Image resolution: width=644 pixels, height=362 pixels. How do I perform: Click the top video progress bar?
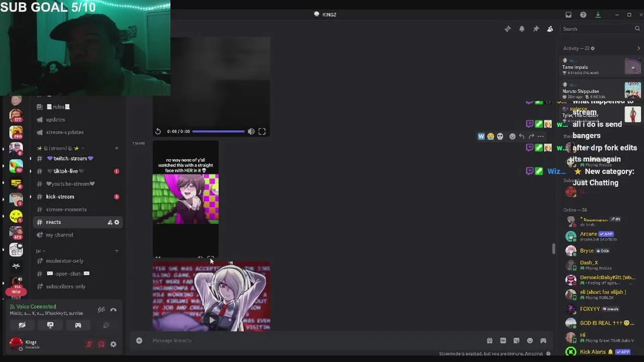218,131
